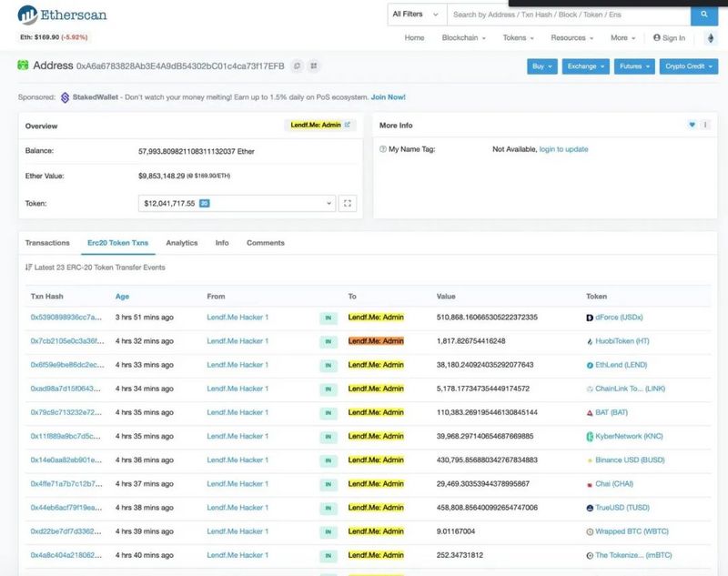Screen dimensions: 728x576
Task: Click the heart icon in More Info
Action: click(692, 125)
